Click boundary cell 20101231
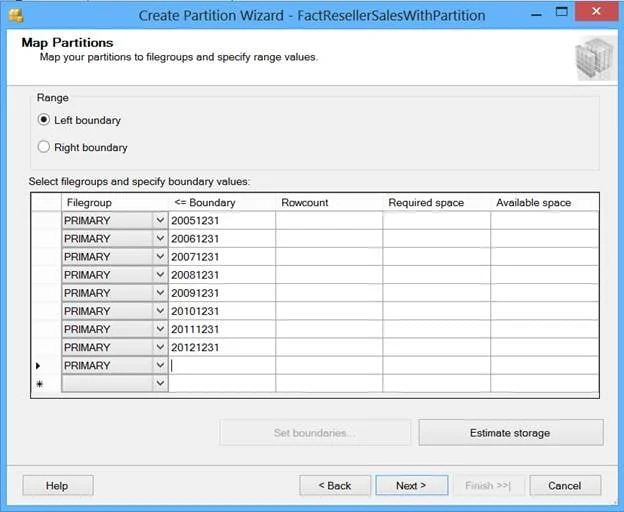 click(x=222, y=311)
